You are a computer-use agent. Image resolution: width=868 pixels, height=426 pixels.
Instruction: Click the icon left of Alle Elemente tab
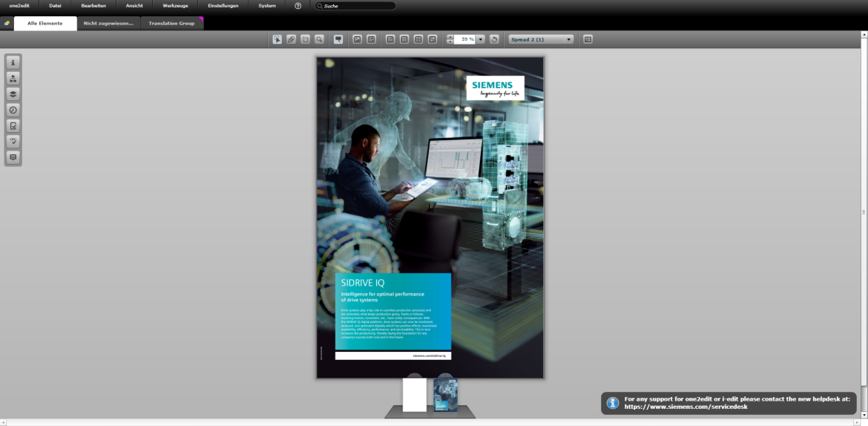click(x=7, y=23)
